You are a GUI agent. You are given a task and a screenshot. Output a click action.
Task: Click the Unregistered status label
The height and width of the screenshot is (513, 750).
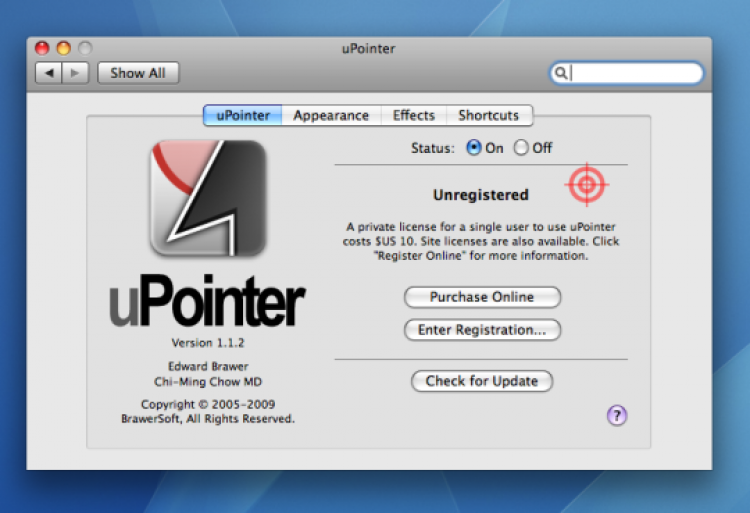pyautogui.click(x=481, y=195)
